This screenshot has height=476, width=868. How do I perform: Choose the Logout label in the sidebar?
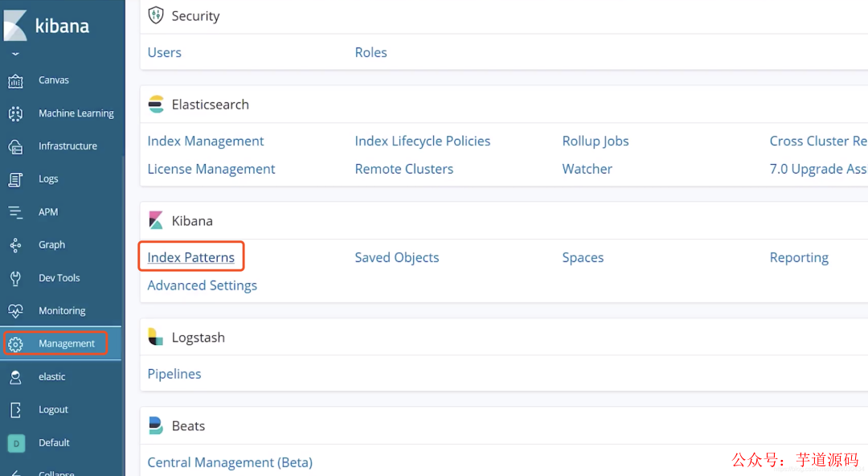[x=53, y=409]
